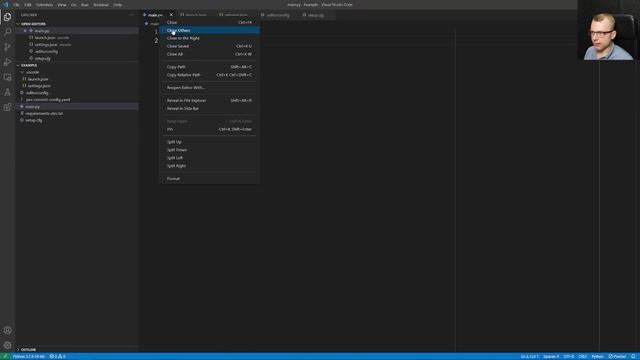The height and width of the screenshot is (360, 640).
Task: Click the VS Code logo in the title bar
Action: click(x=6, y=4)
